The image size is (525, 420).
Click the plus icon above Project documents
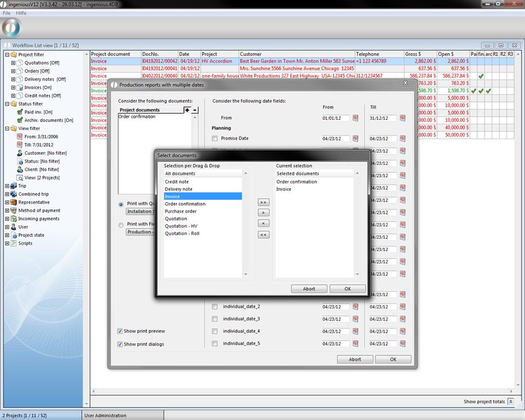coord(187,110)
